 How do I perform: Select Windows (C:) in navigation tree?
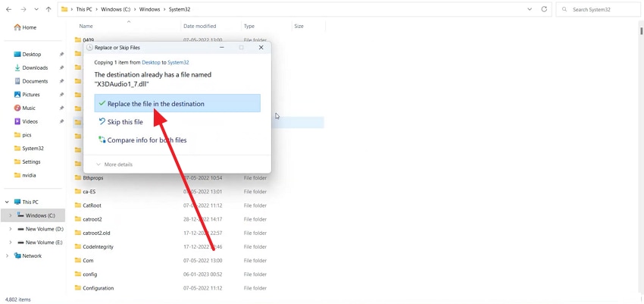click(x=40, y=215)
